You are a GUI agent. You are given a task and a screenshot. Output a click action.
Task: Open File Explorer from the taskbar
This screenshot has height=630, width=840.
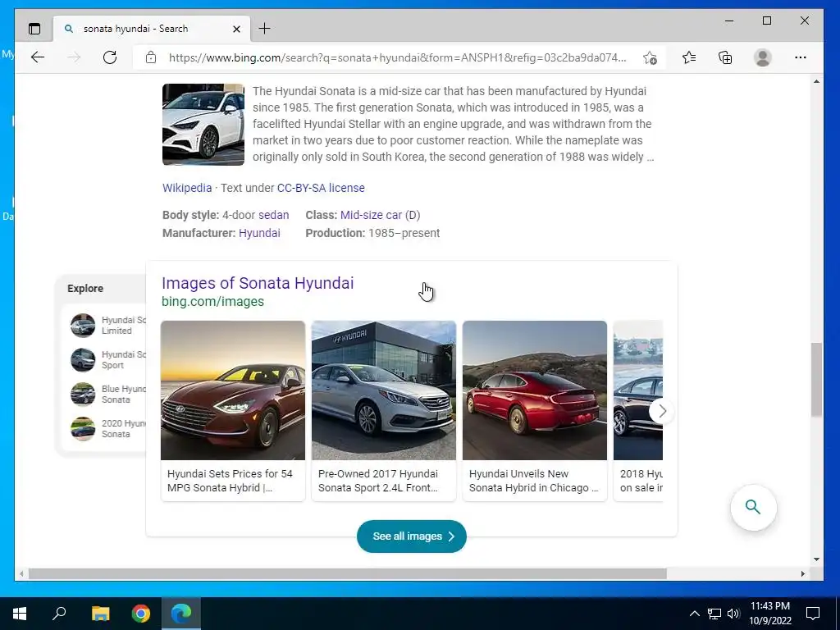[100, 614]
